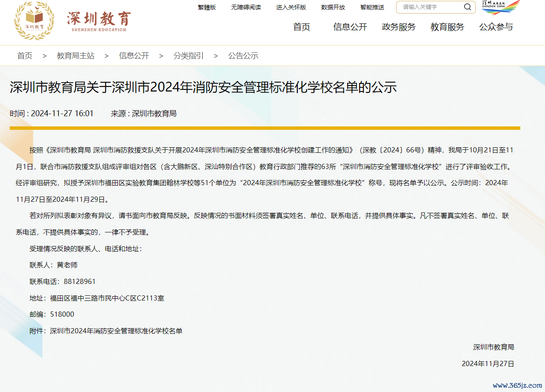Click 首页 in the breadcrumb
The width and height of the screenshot is (545, 392).
coord(25,56)
